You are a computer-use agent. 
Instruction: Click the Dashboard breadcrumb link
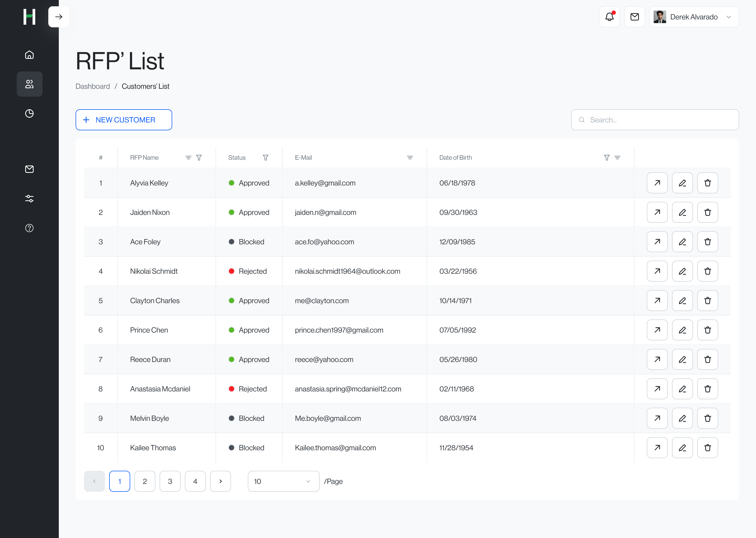[93, 86]
